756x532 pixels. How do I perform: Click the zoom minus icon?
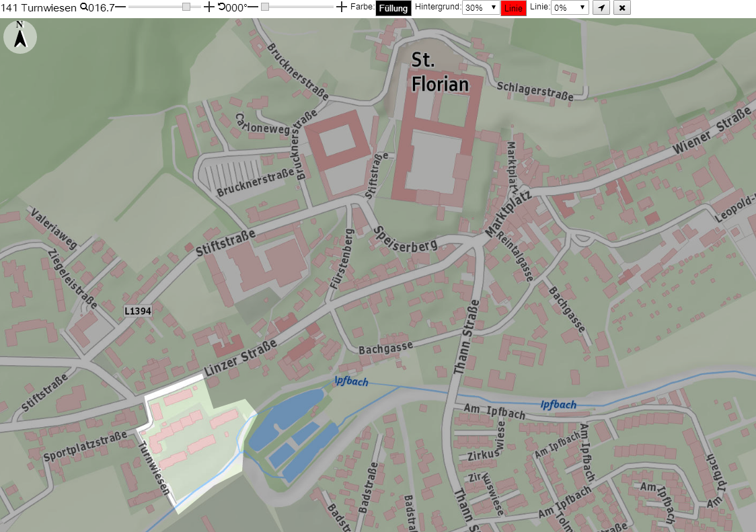pyautogui.click(x=120, y=7)
